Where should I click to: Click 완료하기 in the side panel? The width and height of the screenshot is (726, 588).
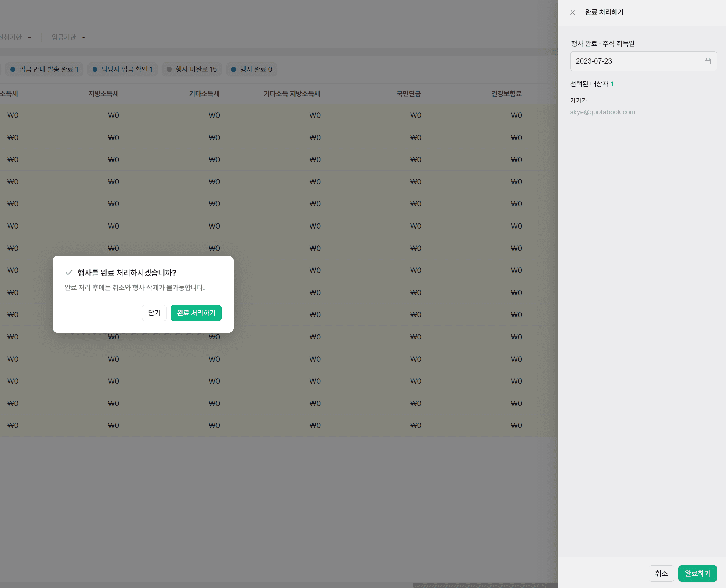(697, 573)
